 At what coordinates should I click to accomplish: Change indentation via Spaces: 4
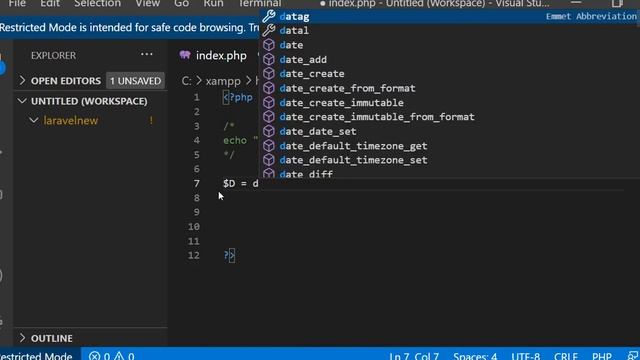click(475, 356)
